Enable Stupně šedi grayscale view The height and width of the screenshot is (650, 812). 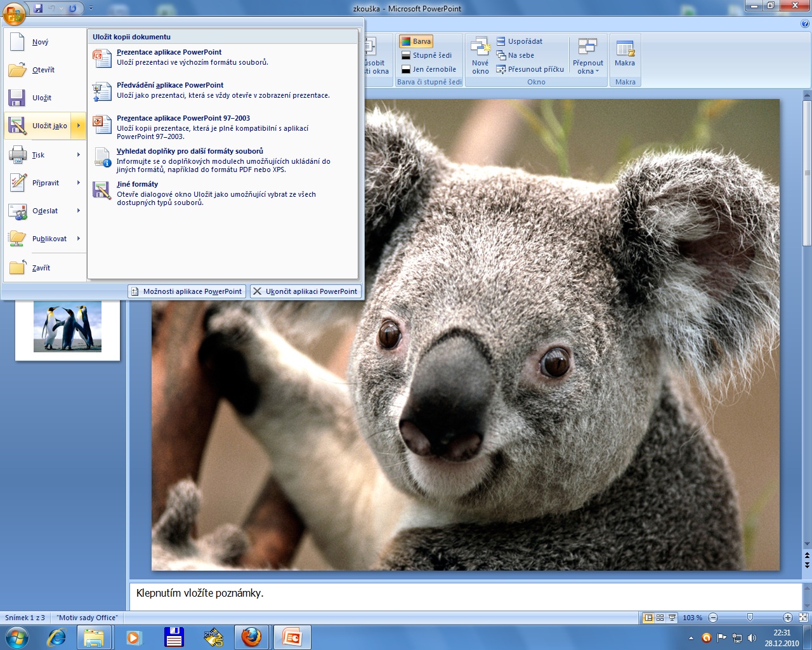click(x=426, y=55)
